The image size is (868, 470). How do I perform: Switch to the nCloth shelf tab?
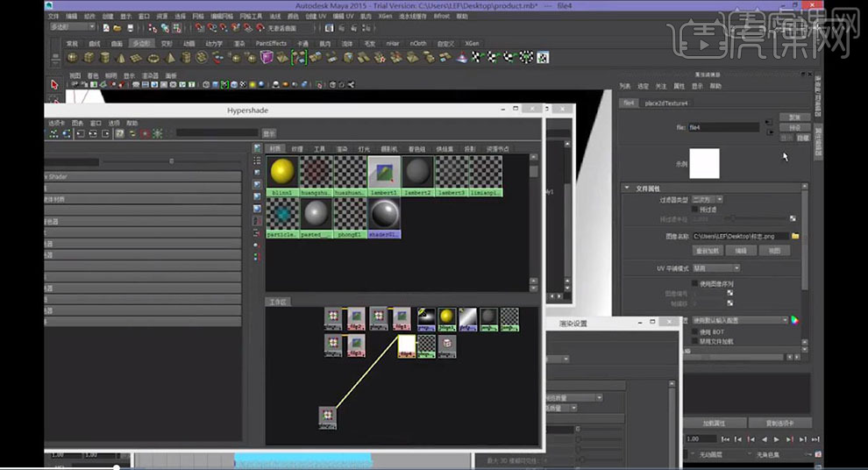point(418,43)
